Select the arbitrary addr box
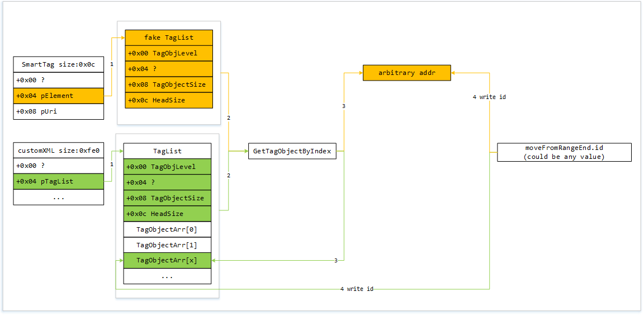Screen dimensions: 644x315 click(406, 73)
